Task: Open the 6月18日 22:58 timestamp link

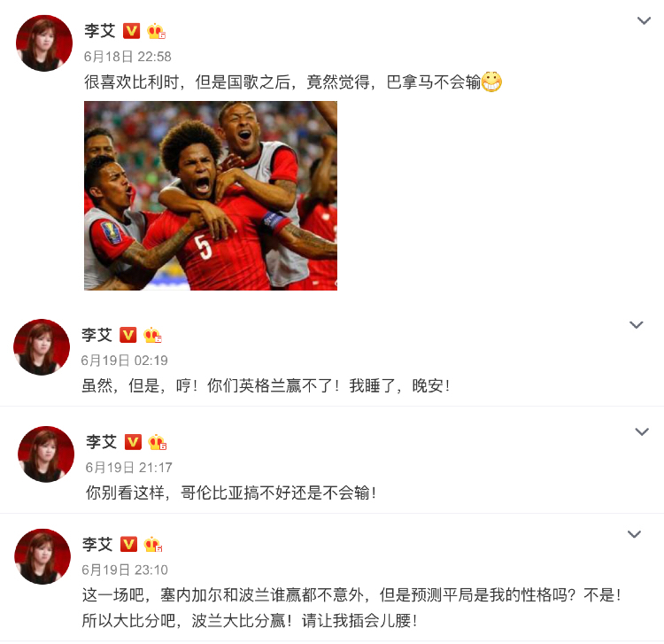Action: (127, 57)
